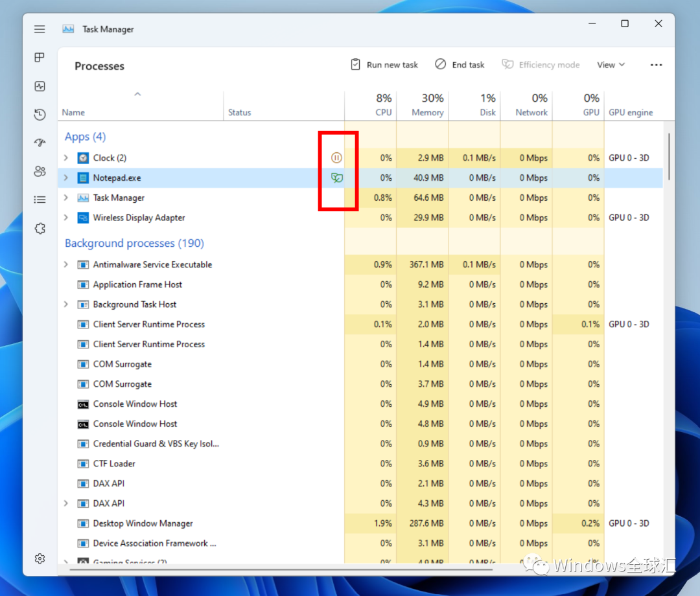This screenshot has width=700, height=596.
Task: Select the CTF Loader row
Action: [360, 463]
